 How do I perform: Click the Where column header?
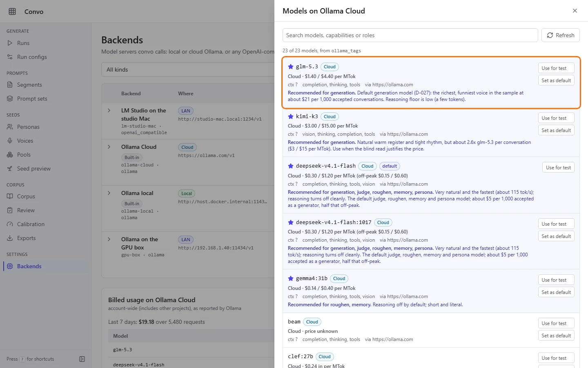pos(186,94)
